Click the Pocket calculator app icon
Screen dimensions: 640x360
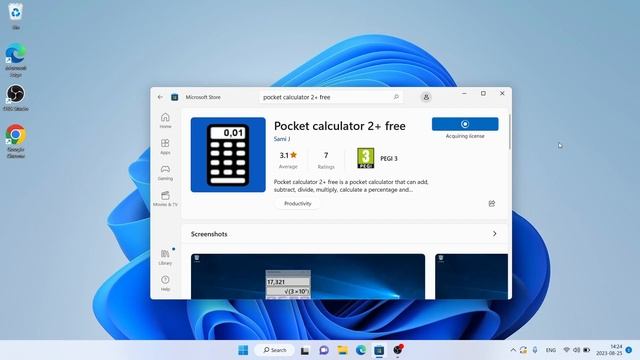coord(228,155)
